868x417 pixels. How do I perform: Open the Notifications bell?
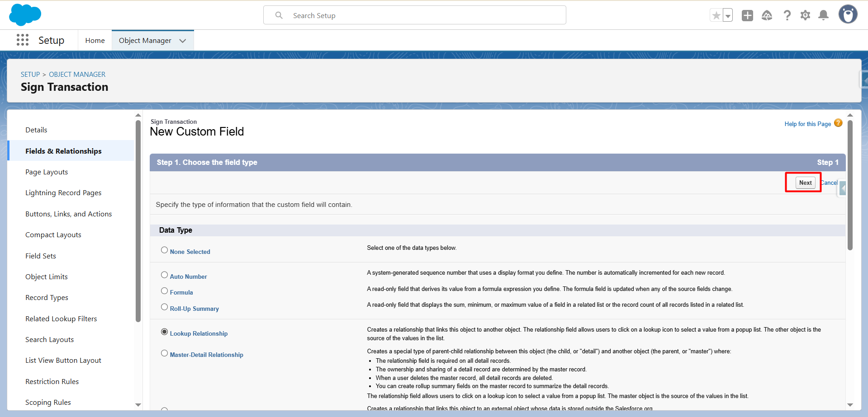pos(824,16)
